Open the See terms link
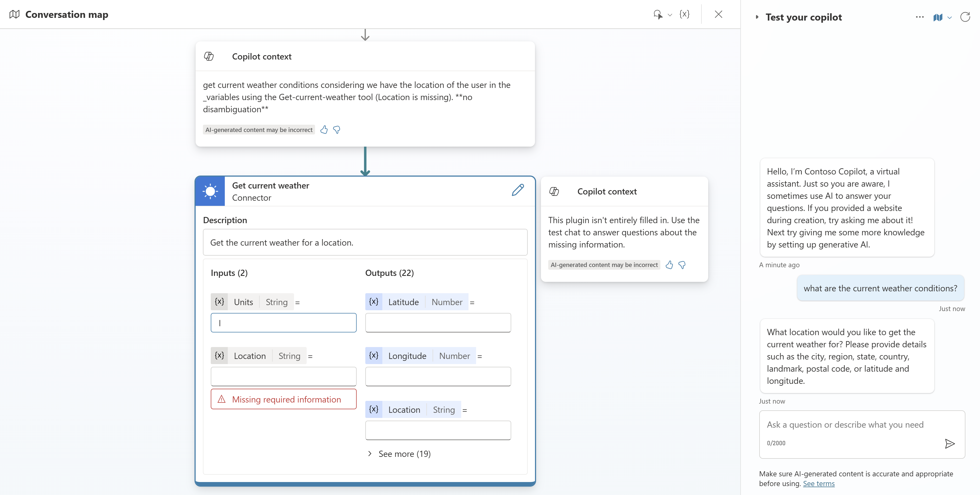This screenshot has width=980, height=495. [819, 484]
